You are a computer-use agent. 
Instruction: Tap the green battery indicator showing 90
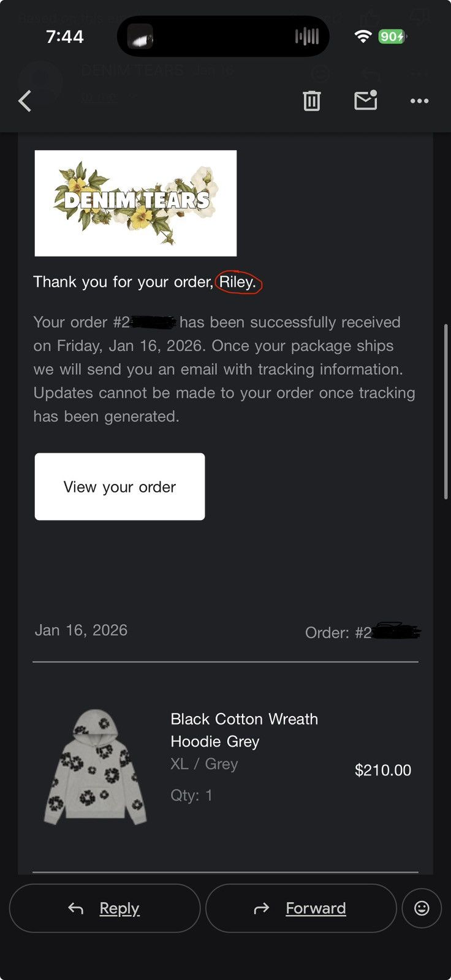click(x=392, y=37)
